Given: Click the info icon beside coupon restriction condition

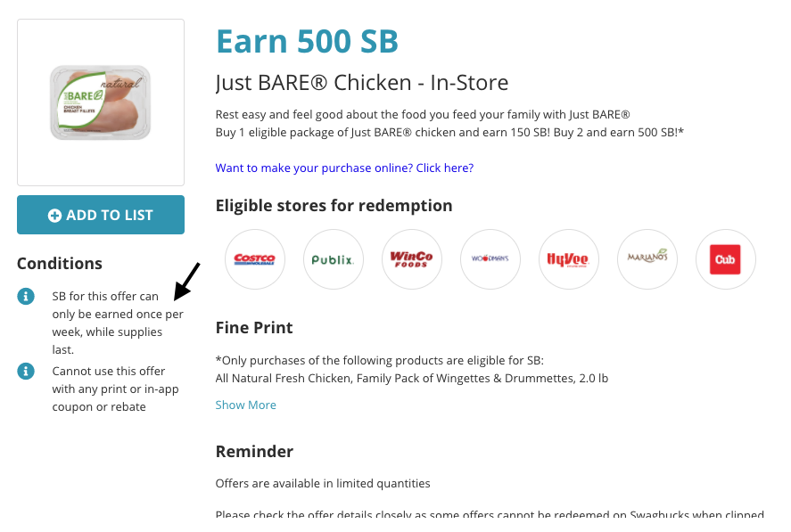Looking at the screenshot, I should click(26, 371).
